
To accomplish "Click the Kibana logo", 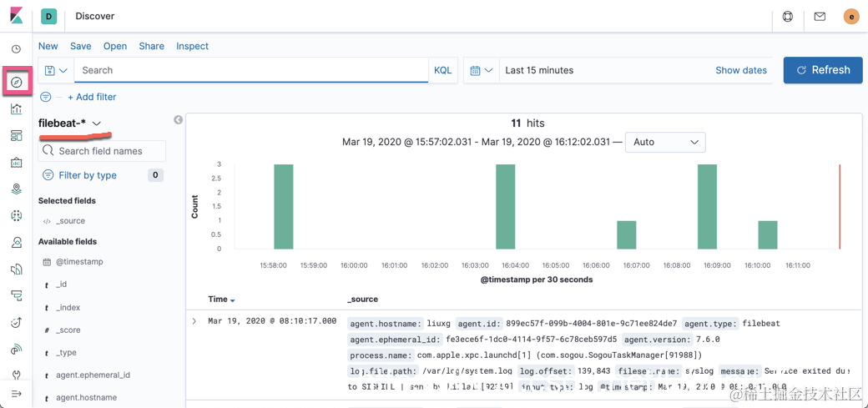I will (16, 16).
